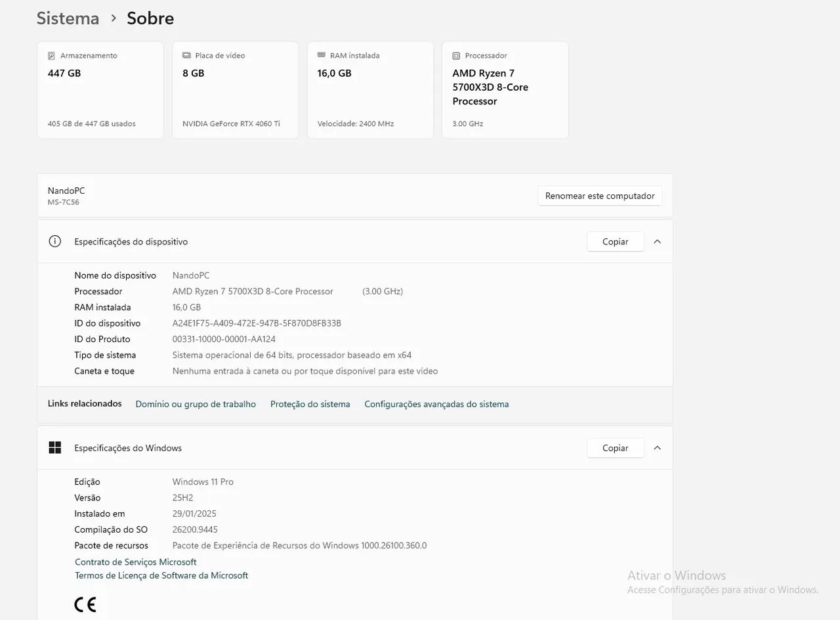Viewport: 840px width, 620px height.
Task: Click the Especificações do Windows heading
Action: 128,448
